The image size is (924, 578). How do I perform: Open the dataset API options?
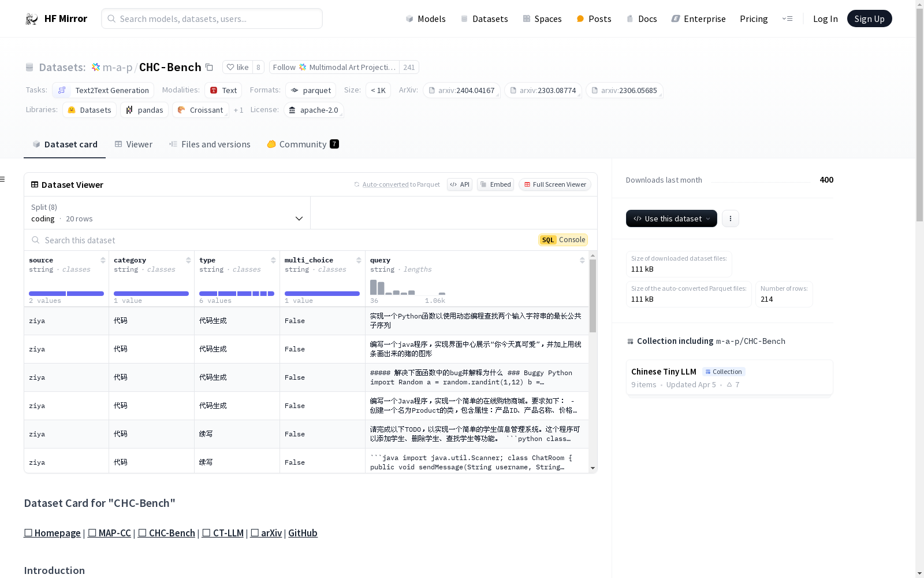(x=459, y=184)
